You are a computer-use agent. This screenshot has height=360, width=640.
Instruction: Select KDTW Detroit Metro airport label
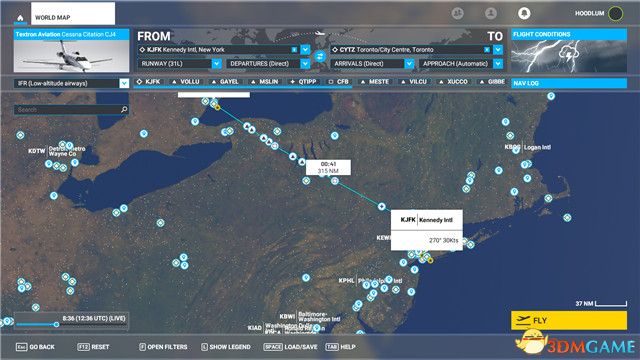57,151
